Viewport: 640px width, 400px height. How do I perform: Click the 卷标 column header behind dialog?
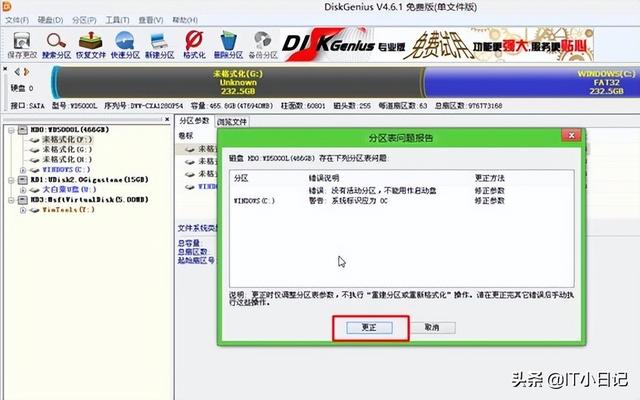coord(186,136)
